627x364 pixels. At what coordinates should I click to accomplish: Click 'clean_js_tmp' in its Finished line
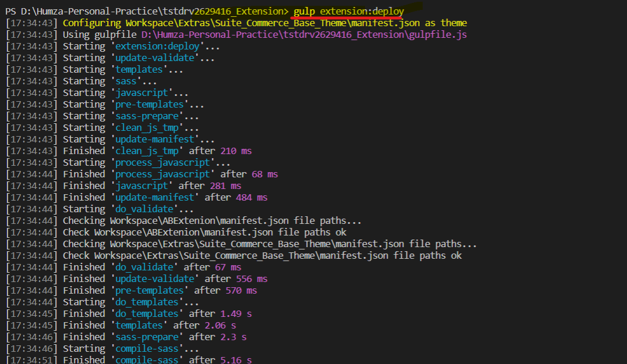coord(147,151)
